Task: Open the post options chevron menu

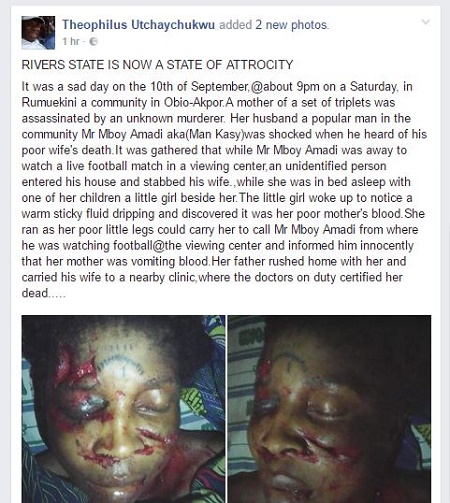Action: click(426, 22)
